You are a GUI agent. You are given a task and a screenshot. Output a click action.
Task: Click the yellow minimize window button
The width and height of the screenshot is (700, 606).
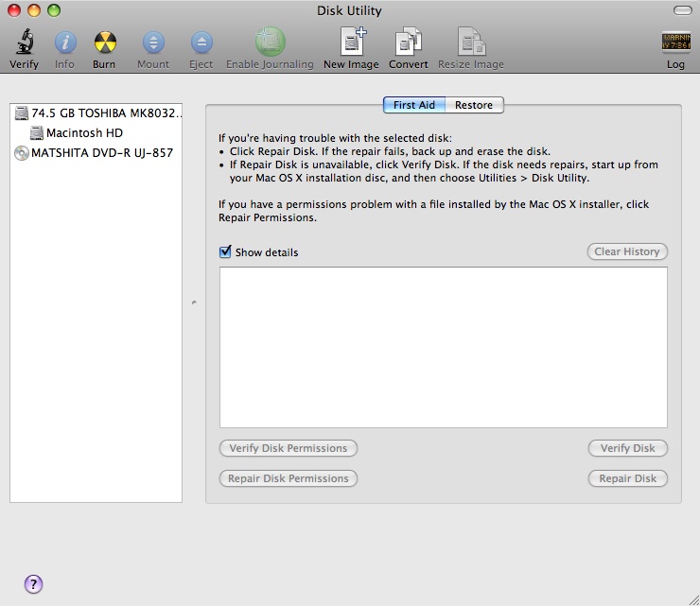coord(34,10)
